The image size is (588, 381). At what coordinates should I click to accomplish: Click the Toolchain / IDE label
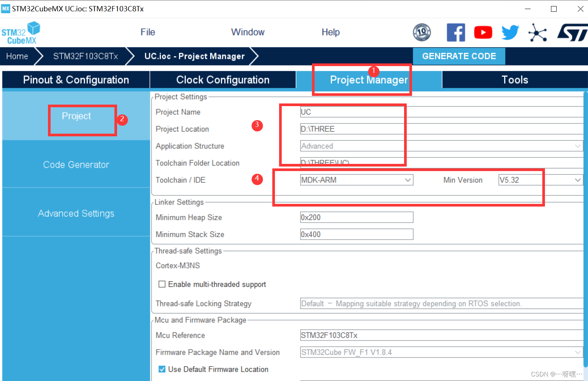pyautogui.click(x=181, y=180)
